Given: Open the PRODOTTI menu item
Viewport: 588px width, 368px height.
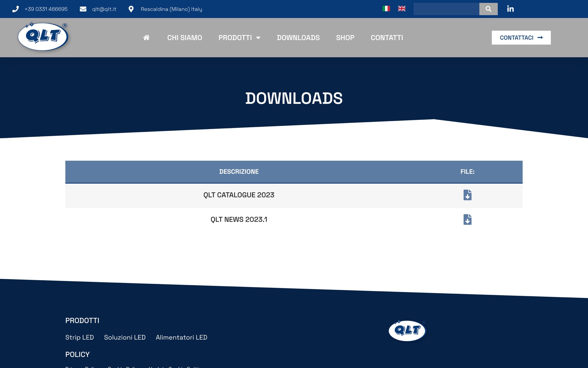Looking at the screenshot, I should click(x=235, y=38).
